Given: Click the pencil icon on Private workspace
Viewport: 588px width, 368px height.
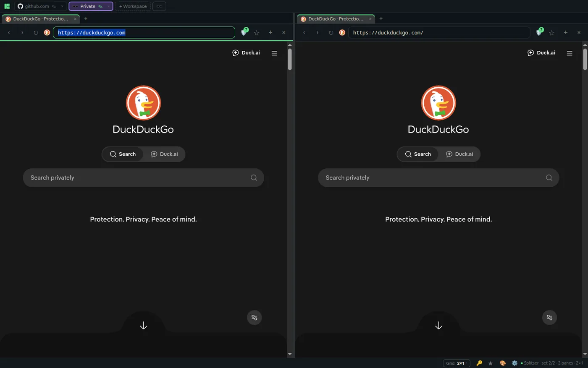Looking at the screenshot, I should (100, 6).
